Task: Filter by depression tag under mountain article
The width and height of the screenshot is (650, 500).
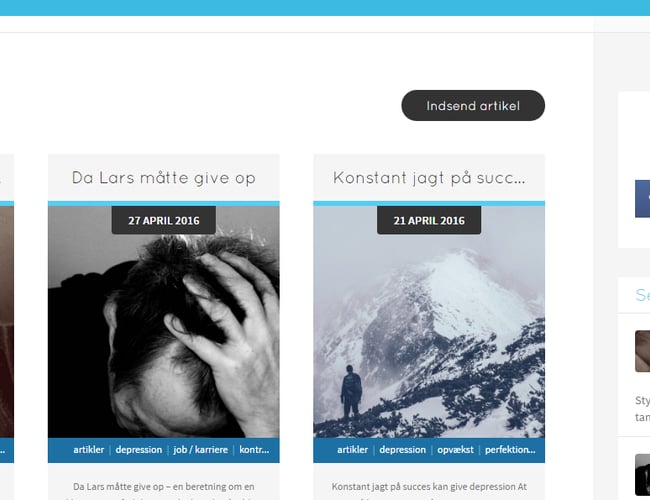Action: tap(403, 450)
